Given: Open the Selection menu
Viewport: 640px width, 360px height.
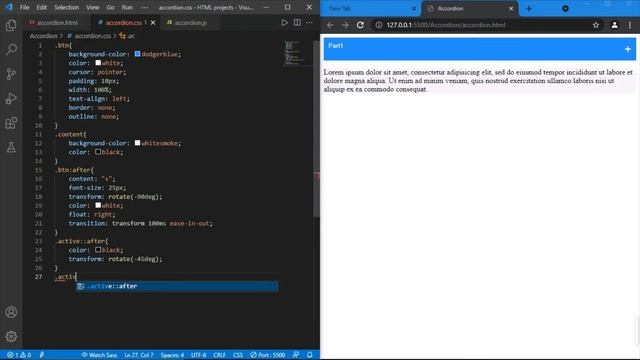Looking at the screenshot, I should point(67,7).
